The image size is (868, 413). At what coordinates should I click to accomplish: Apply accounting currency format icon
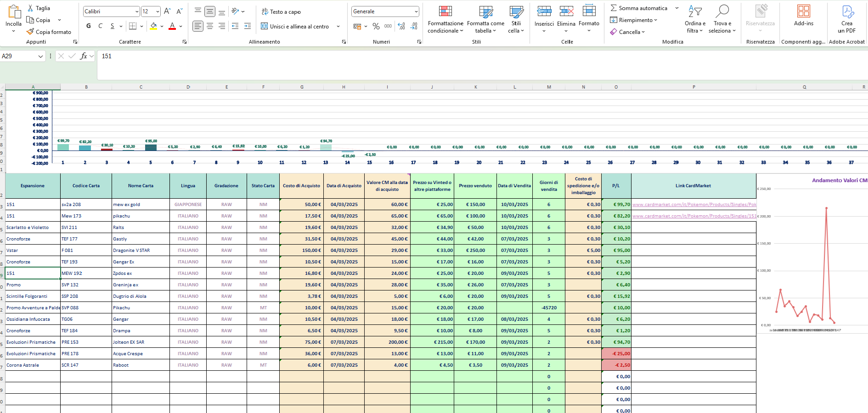pyautogui.click(x=357, y=26)
